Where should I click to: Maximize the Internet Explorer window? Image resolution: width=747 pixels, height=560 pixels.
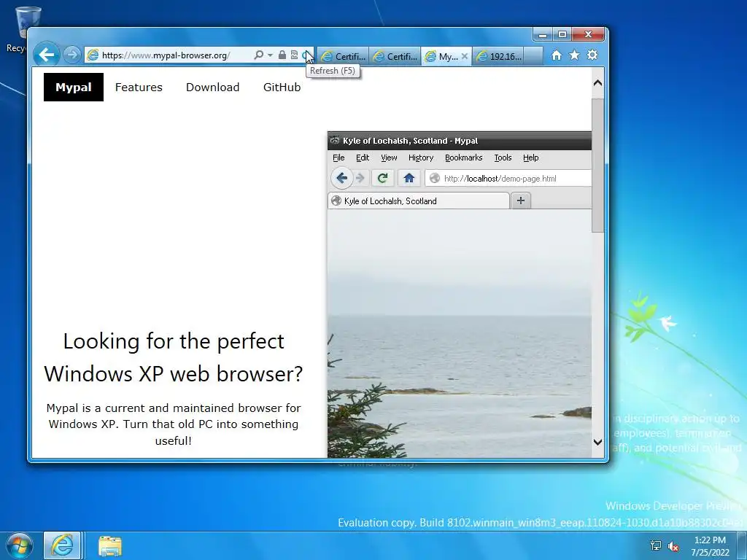click(562, 35)
